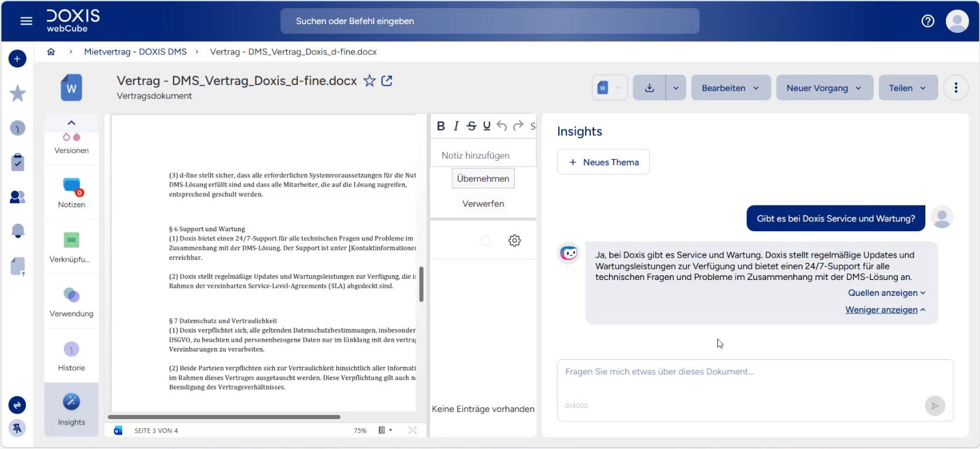The image size is (980, 449).
Task: Open document in new window icon
Action: pyautogui.click(x=387, y=80)
